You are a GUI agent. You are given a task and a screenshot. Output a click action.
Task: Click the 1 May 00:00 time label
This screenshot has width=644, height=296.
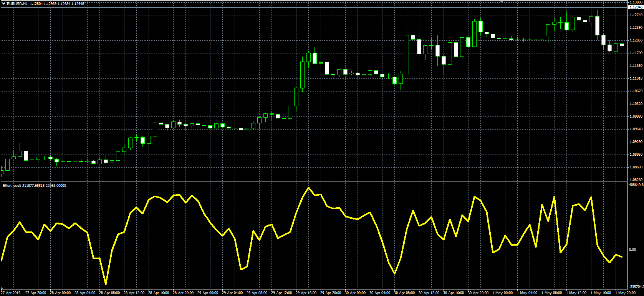[503, 293]
